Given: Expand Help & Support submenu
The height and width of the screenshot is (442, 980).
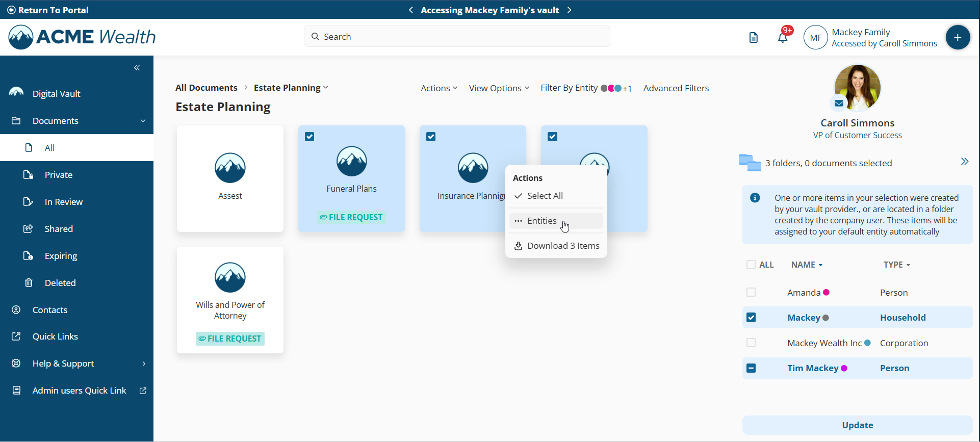Looking at the screenshot, I should coord(144,363).
